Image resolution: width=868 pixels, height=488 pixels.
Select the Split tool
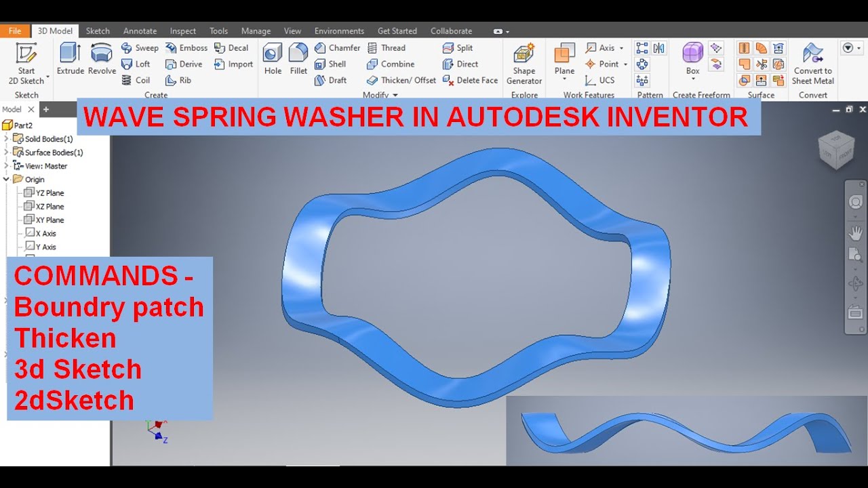[458, 48]
